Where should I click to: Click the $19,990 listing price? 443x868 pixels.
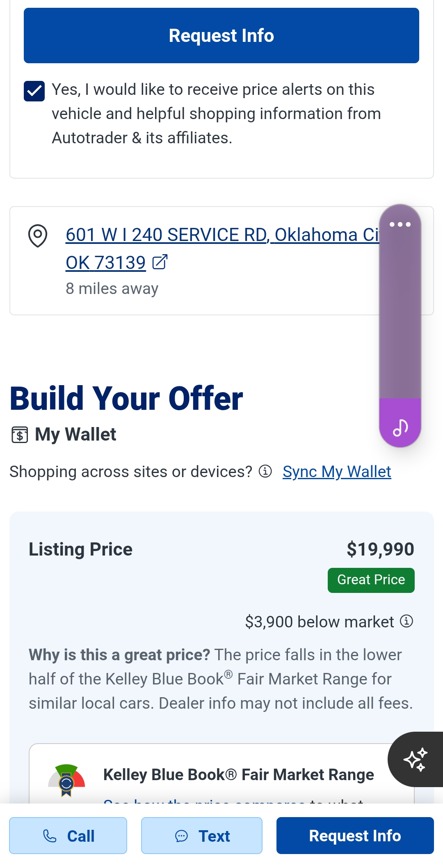(x=380, y=549)
